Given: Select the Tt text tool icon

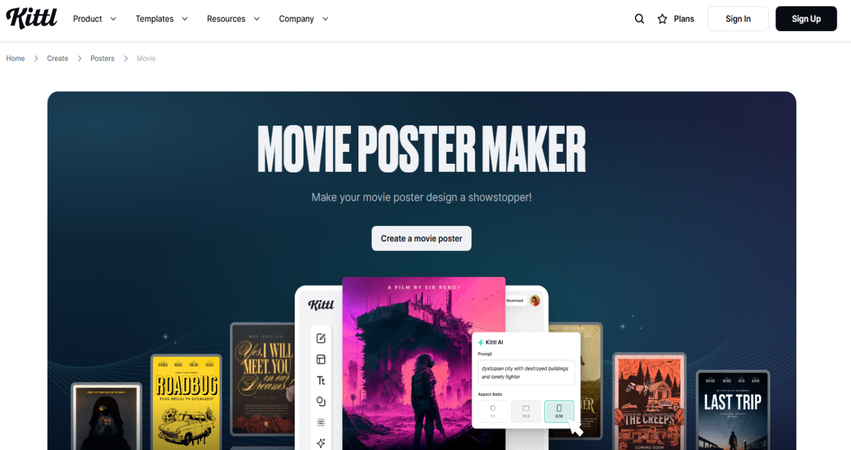Looking at the screenshot, I should coord(321,381).
